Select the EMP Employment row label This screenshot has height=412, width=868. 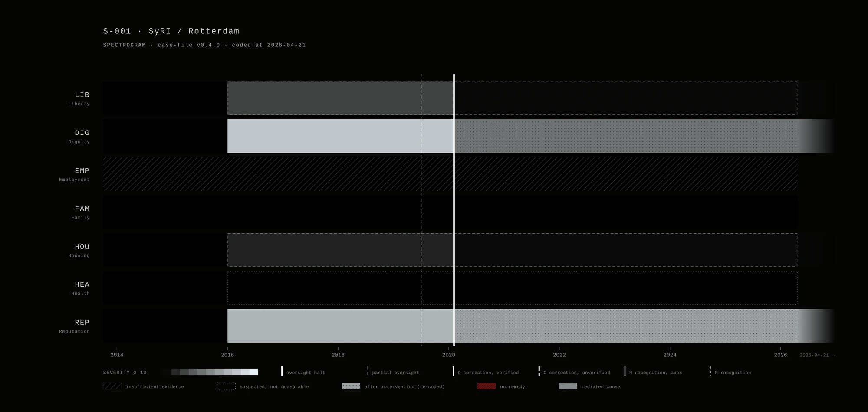point(75,174)
